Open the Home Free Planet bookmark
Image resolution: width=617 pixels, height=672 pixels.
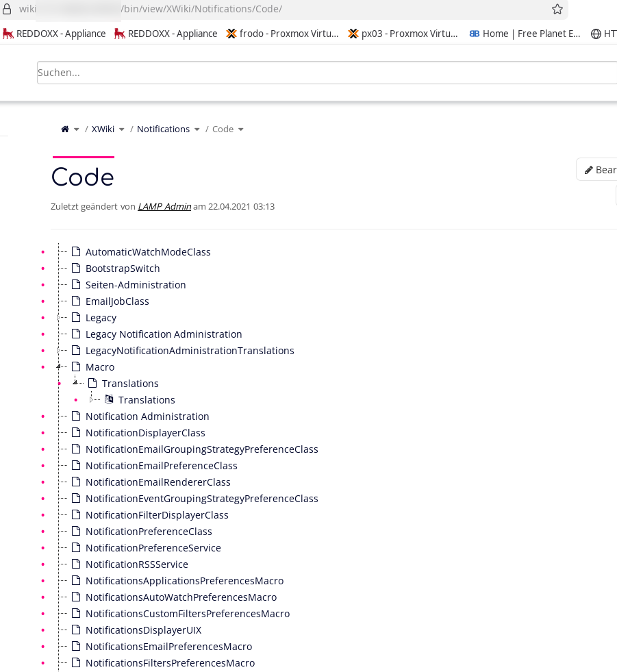[525, 34]
